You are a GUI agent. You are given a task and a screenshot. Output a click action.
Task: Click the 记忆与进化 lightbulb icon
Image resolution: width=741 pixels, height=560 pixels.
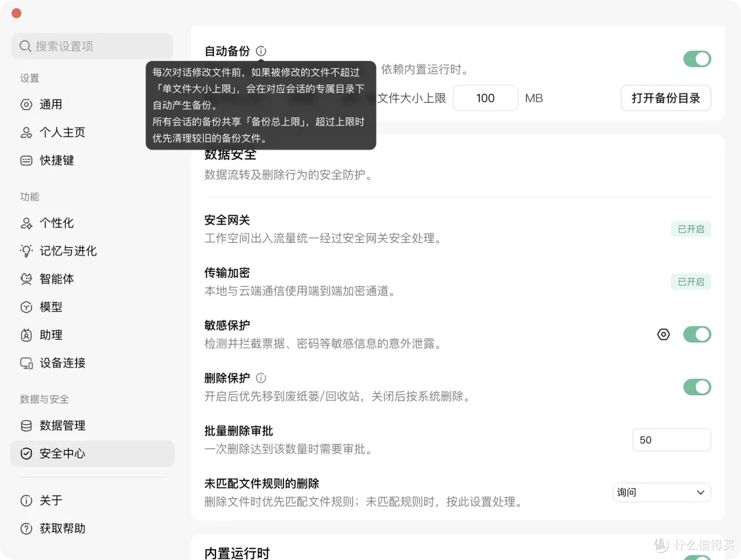(27, 251)
